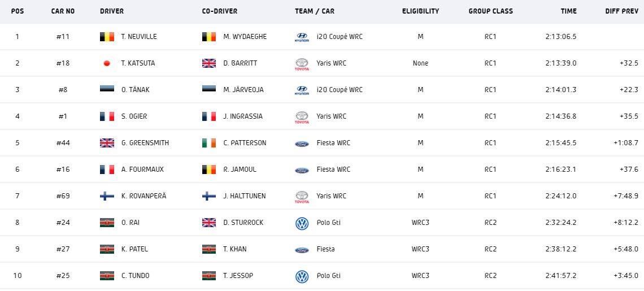Click the Ford logo in Greensmith's row
This screenshot has height=291, width=644.
[x=302, y=144]
